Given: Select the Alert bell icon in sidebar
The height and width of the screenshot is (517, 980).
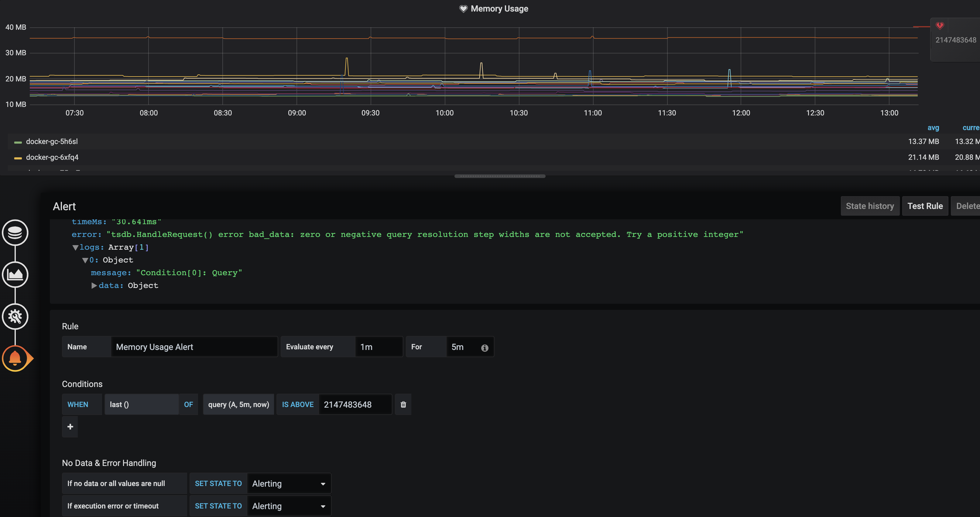Looking at the screenshot, I should click(x=15, y=358).
